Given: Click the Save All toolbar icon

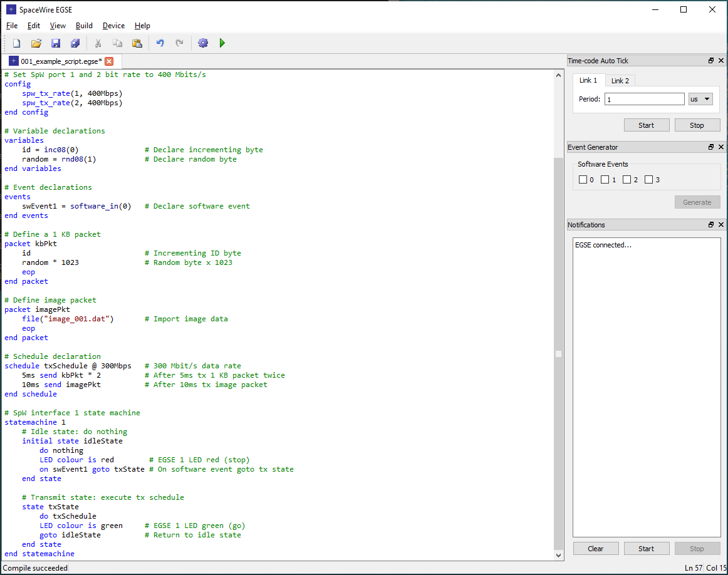Looking at the screenshot, I should 75,43.
